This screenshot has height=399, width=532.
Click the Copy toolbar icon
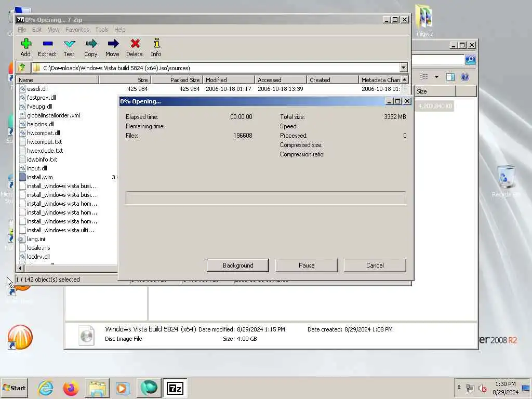coord(90,47)
